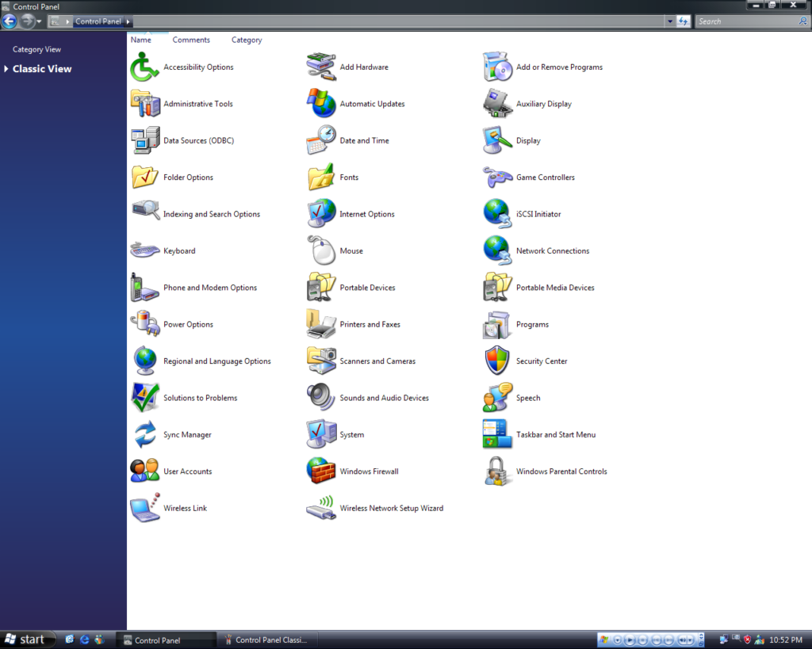Open Administrative Tools
Image resolution: width=812 pixels, height=649 pixels.
[x=182, y=104]
